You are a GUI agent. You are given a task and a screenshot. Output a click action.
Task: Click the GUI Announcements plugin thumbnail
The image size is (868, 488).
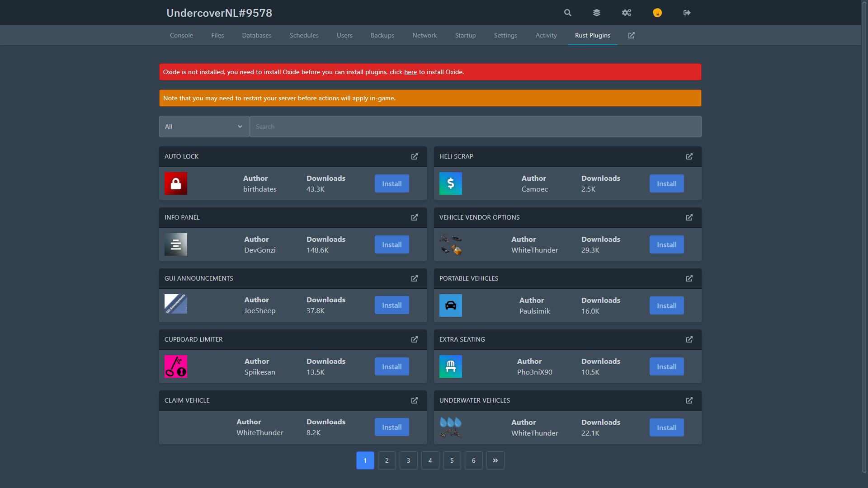(176, 304)
